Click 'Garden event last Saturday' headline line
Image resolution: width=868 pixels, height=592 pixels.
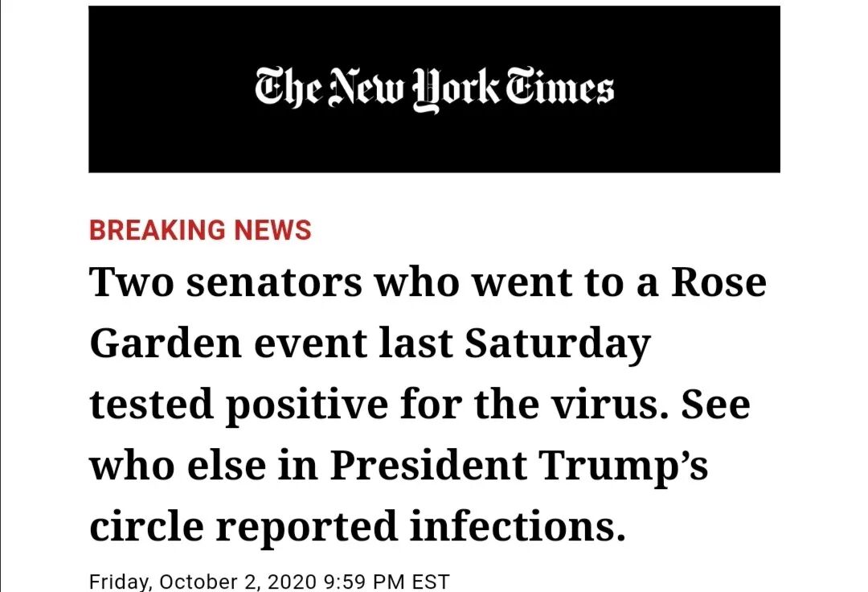point(370,344)
